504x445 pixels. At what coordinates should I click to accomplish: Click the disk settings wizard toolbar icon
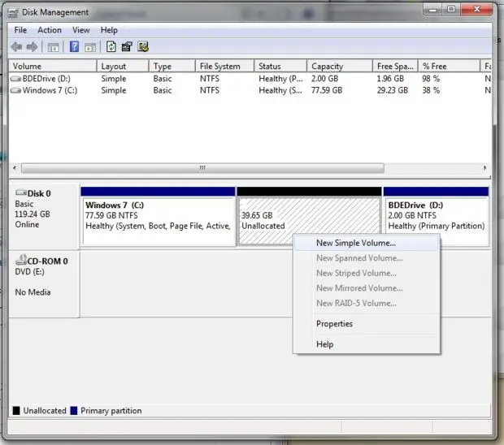click(x=143, y=47)
